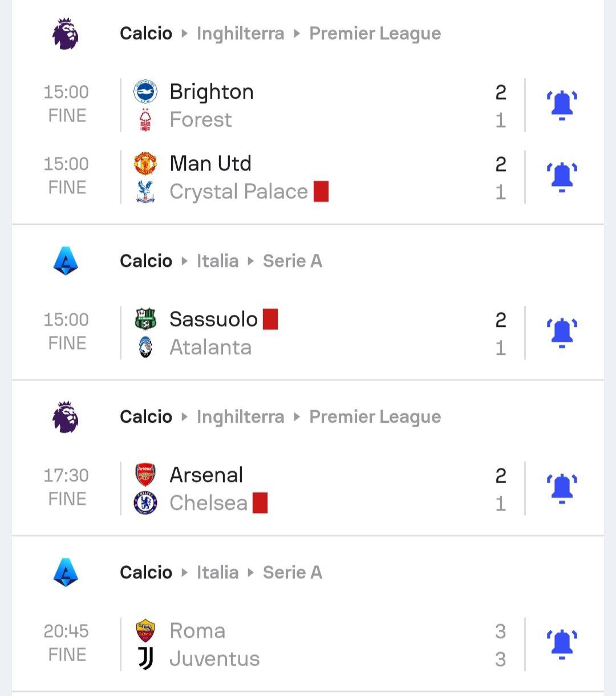Image resolution: width=616 pixels, height=696 pixels.
Task: Open the Roma vs Juventus 3-3 match row
Action: (319, 645)
